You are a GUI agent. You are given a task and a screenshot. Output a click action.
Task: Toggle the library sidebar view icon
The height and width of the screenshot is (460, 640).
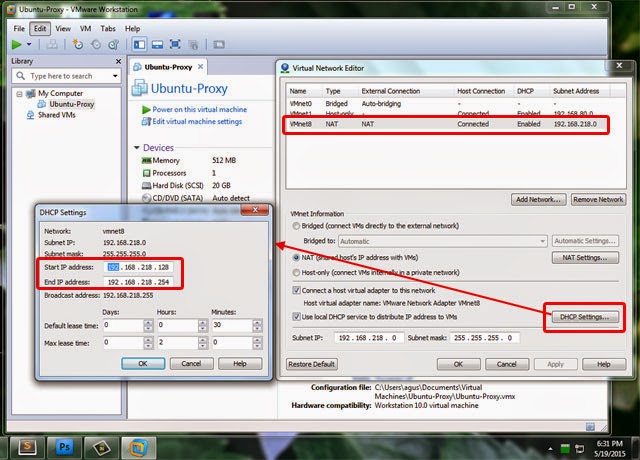point(139,44)
